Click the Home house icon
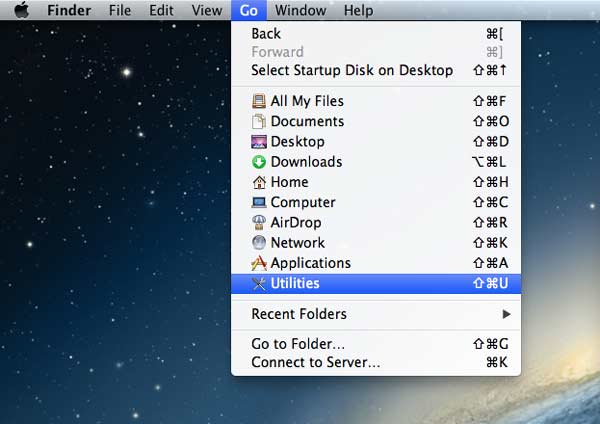 [x=259, y=182]
